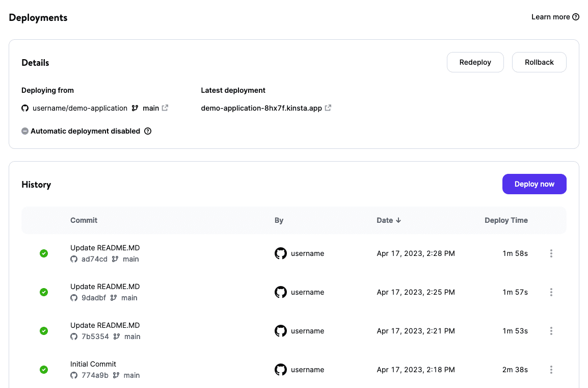
Task: Open the options menu for Update README.MD ad74cd
Action: pos(551,253)
